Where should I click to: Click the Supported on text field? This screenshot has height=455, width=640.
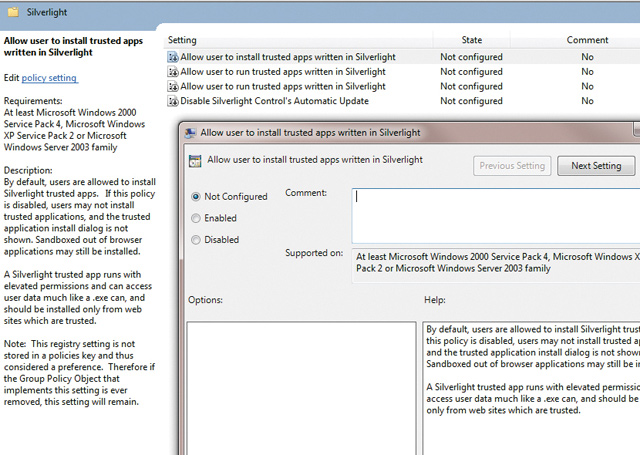click(x=496, y=266)
